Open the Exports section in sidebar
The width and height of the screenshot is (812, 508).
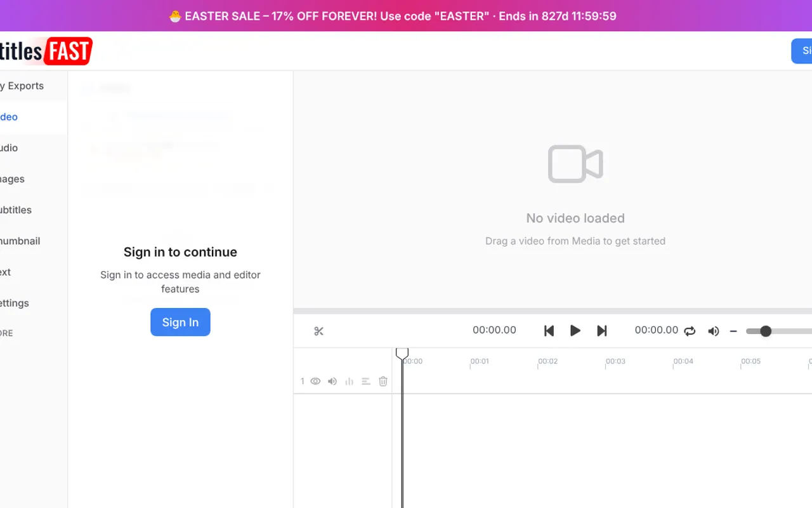click(22, 86)
